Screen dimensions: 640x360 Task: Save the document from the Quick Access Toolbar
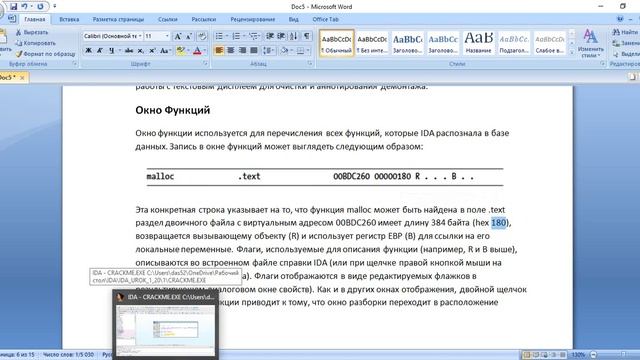(13, 7)
